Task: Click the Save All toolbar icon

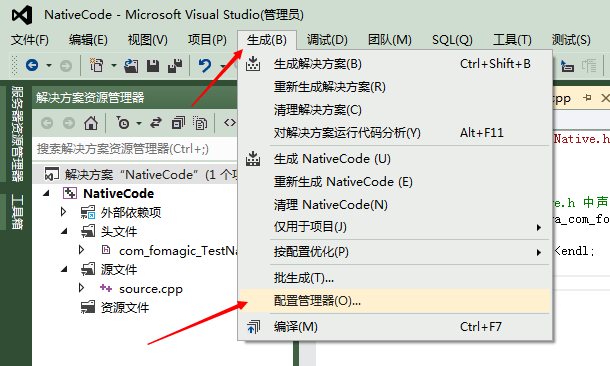Action: pyautogui.click(x=175, y=66)
